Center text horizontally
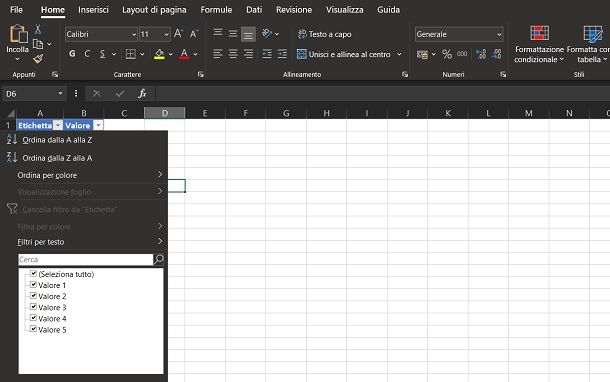This screenshot has height=382, width=610. pos(233,54)
